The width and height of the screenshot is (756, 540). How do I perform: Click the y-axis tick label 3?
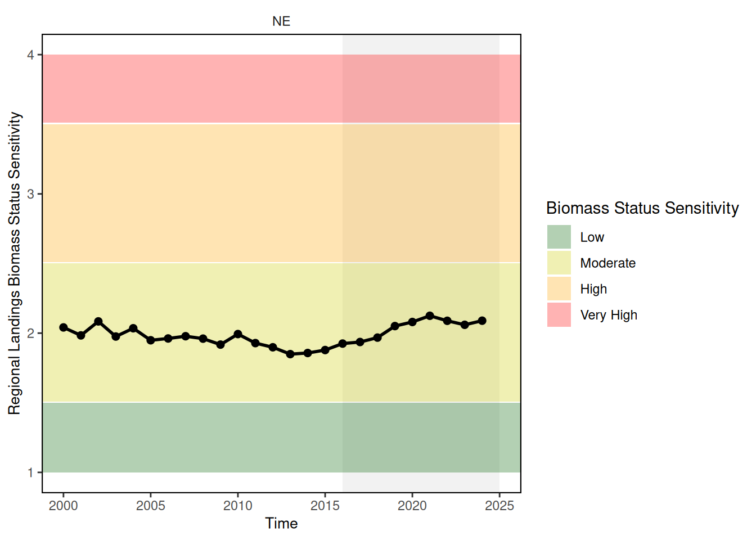pos(31,193)
